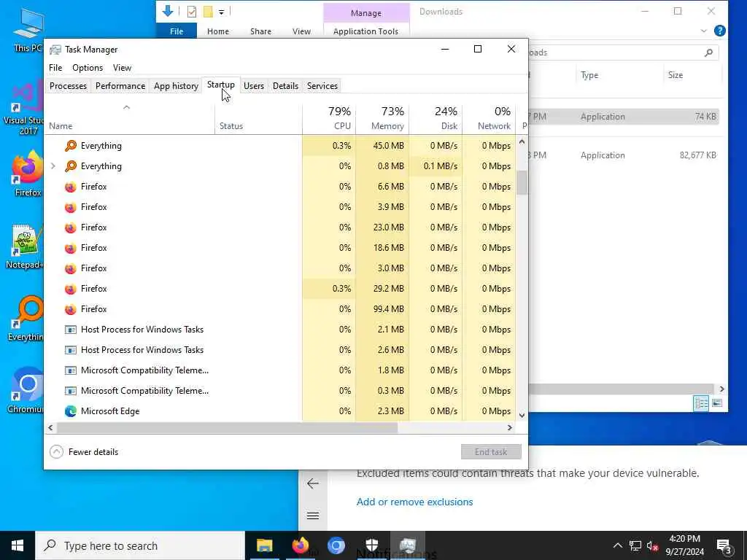747x560 pixels.
Task: Click the search icon in Explorer search box
Action: coord(708,52)
